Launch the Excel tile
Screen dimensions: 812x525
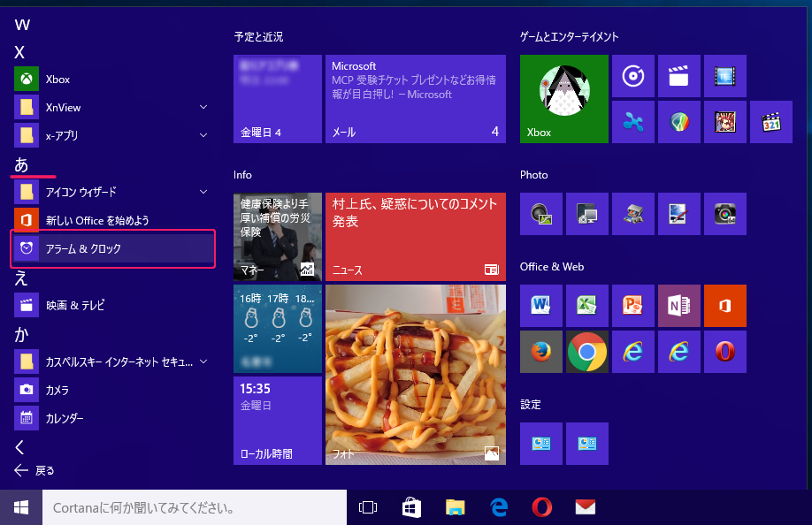(586, 306)
